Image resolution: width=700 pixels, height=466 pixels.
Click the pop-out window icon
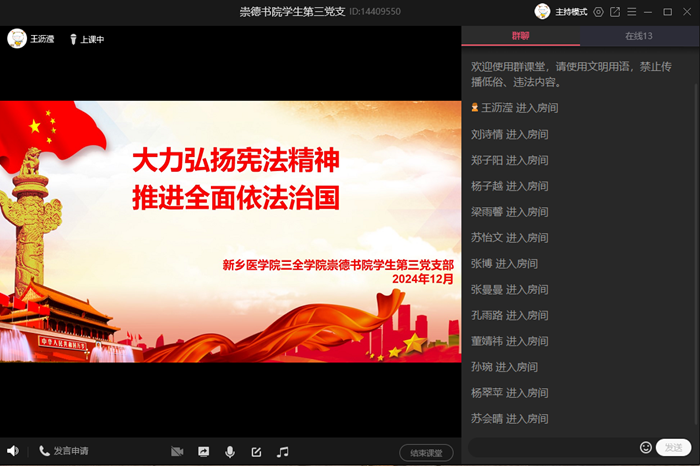pos(615,12)
